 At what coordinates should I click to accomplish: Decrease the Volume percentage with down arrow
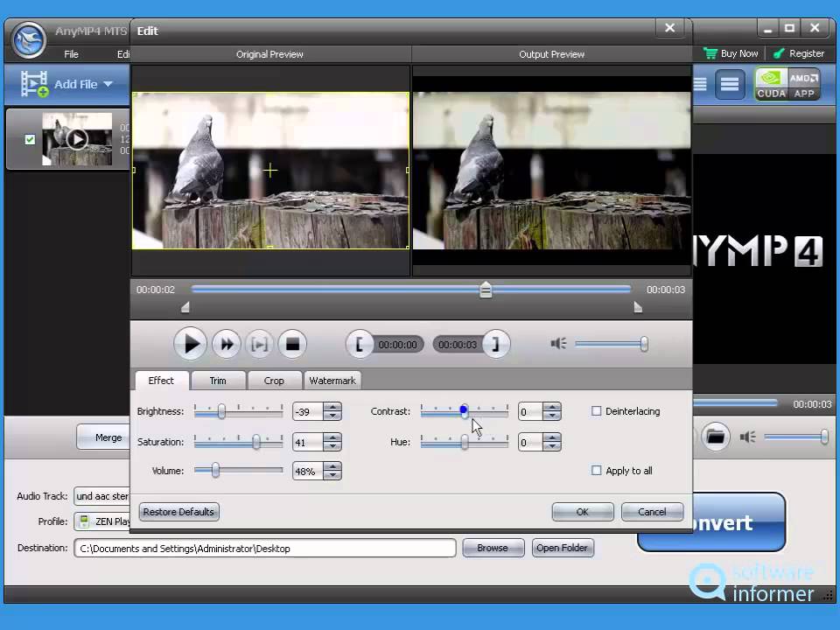(x=332, y=476)
